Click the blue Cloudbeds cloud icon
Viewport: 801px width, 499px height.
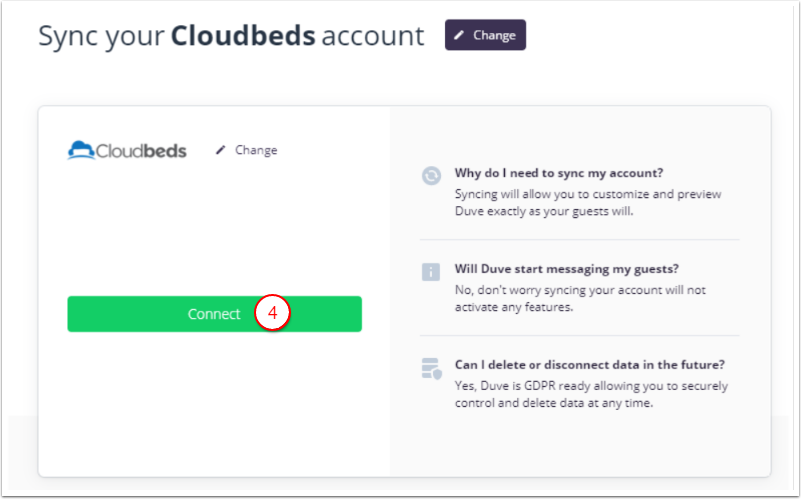[81, 150]
